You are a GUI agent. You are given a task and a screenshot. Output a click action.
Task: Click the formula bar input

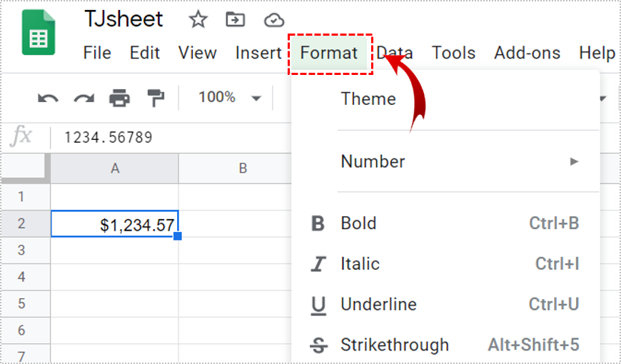(x=171, y=137)
